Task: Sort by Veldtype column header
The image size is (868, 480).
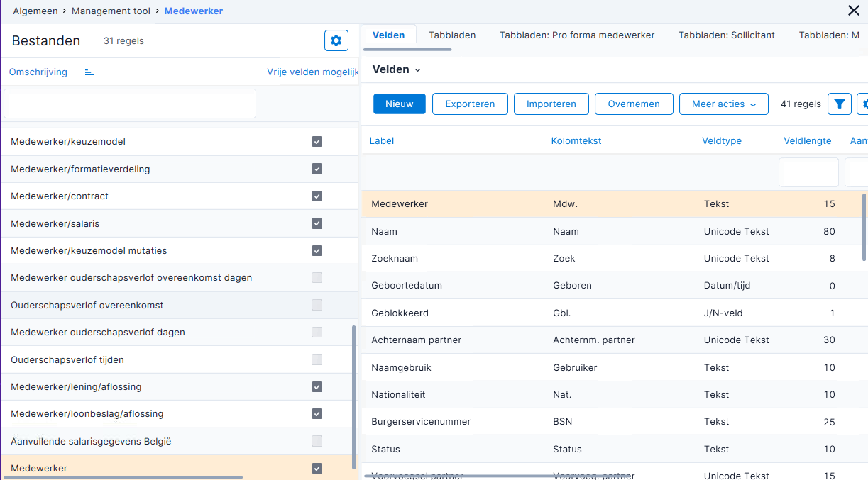Action: (722, 141)
